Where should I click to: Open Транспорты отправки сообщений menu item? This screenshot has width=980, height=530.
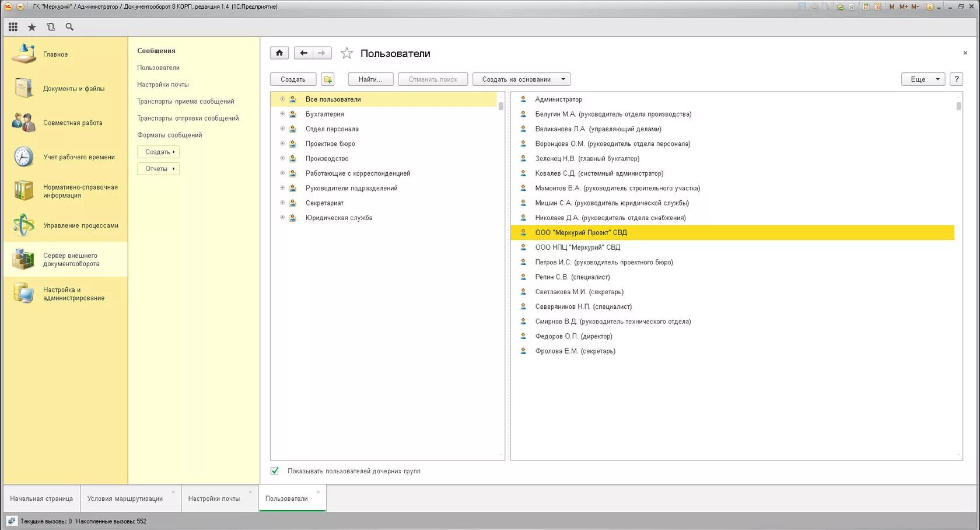point(188,118)
